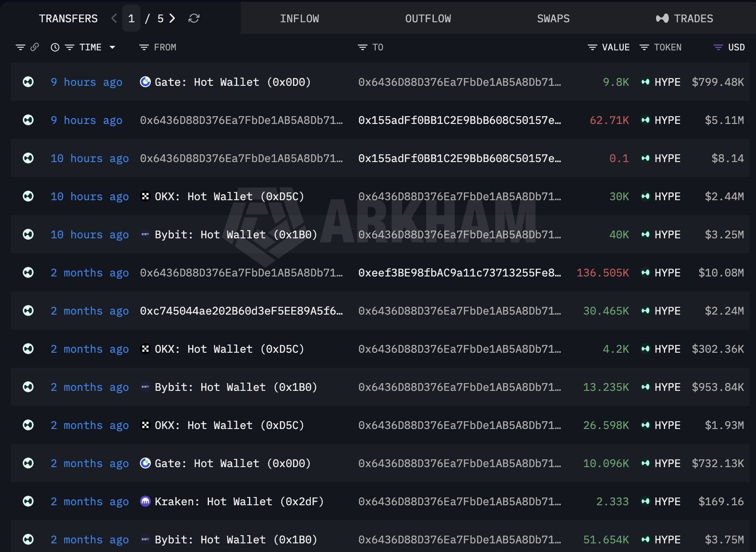
Task: Open the USD column filter
Action: click(x=718, y=47)
